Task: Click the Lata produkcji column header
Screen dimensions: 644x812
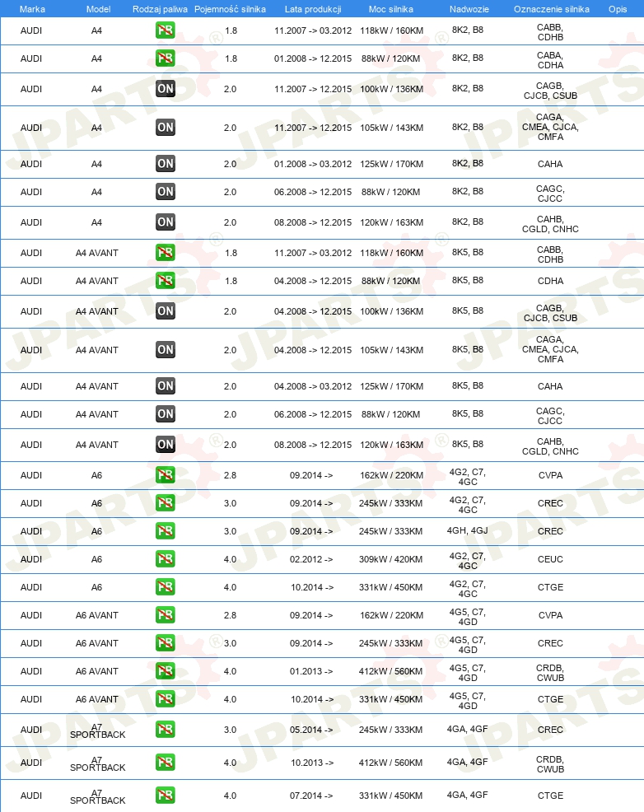Action: (313, 9)
